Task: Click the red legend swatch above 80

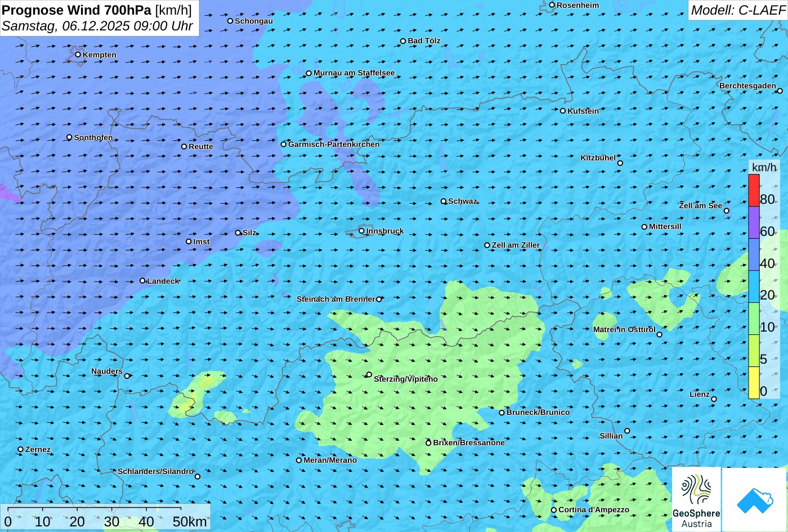Action: click(x=754, y=190)
